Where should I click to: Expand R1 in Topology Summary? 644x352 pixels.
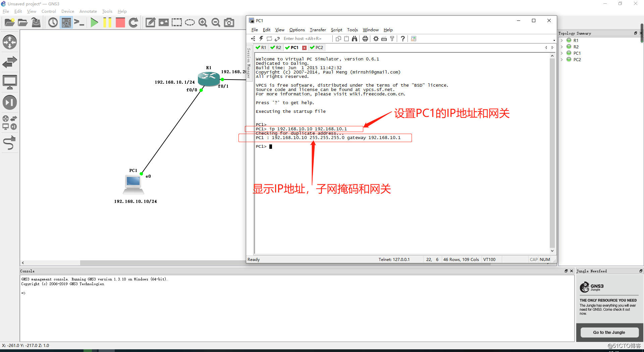tap(562, 40)
